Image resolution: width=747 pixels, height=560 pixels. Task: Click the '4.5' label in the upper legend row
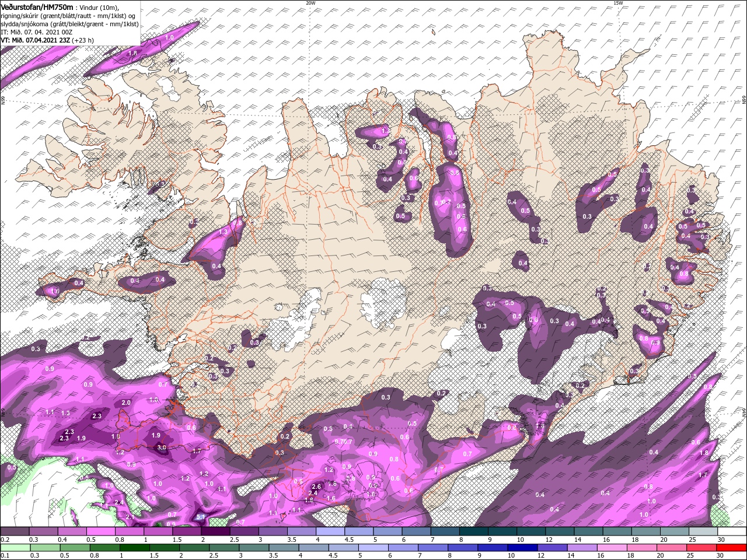click(349, 540)
